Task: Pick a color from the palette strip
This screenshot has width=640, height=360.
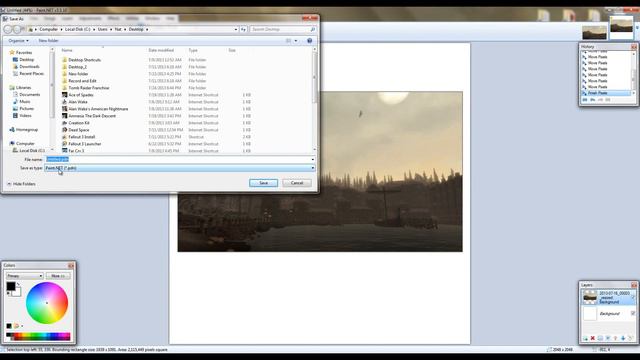Action: click(x=38, y=336)
